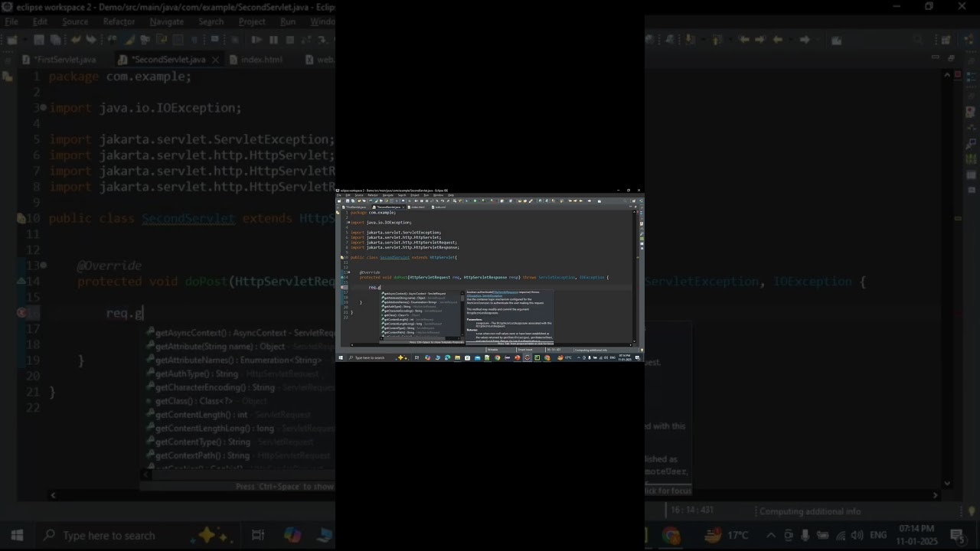Select getAsyncContext() proposal in enlarged background
The width and height of the screenshot is (980, 551).
[x=240, y=334]
